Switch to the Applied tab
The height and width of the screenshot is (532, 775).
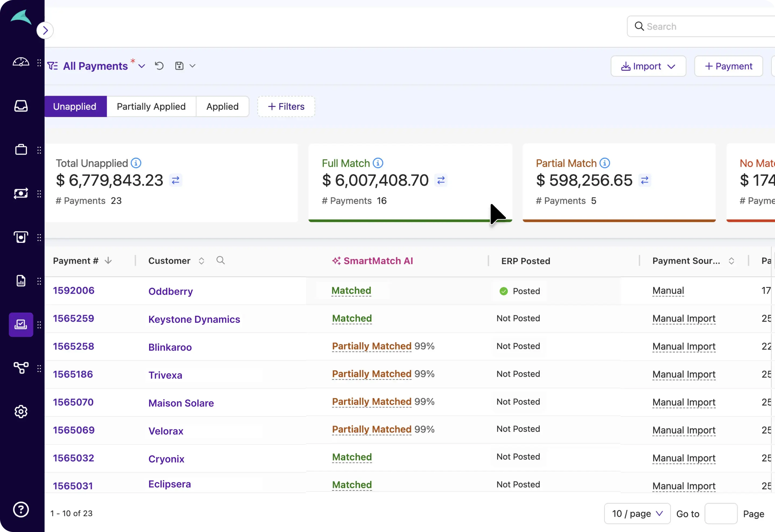click(222, 107)
